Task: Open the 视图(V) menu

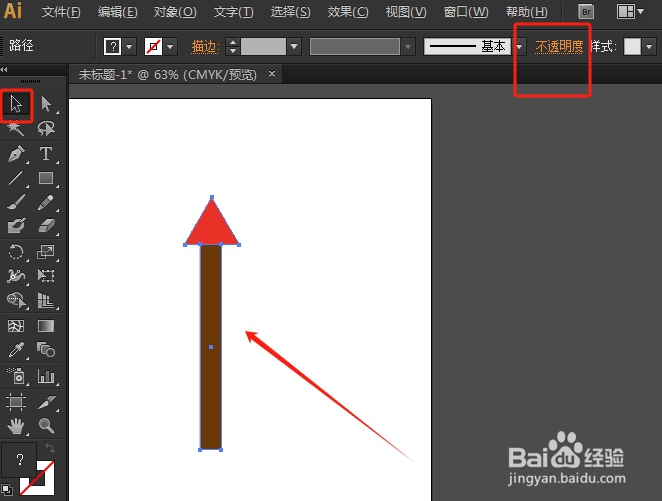Action: click(x=406, y=12)
